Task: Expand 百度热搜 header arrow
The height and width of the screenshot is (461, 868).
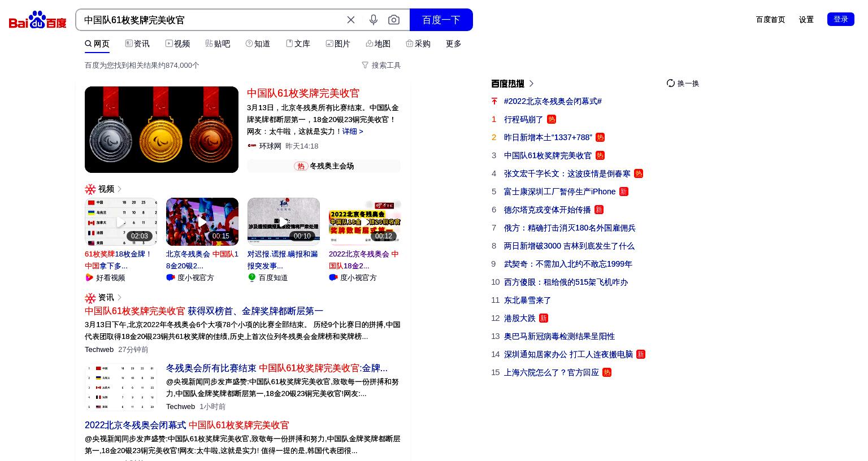Action: [x=531, y=84]
